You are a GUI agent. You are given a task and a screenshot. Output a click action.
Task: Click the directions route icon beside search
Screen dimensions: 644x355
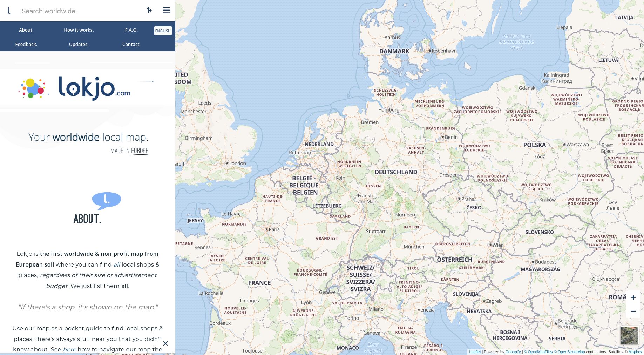[x=149, y=10]
